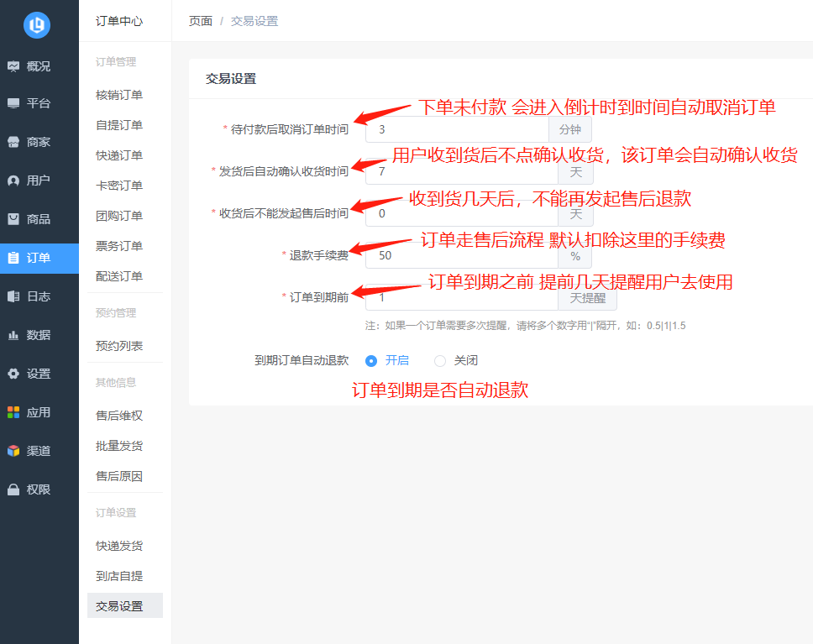813x644 pixels.
Task: Open 批量发货 menu item
Action: [119, 446]
